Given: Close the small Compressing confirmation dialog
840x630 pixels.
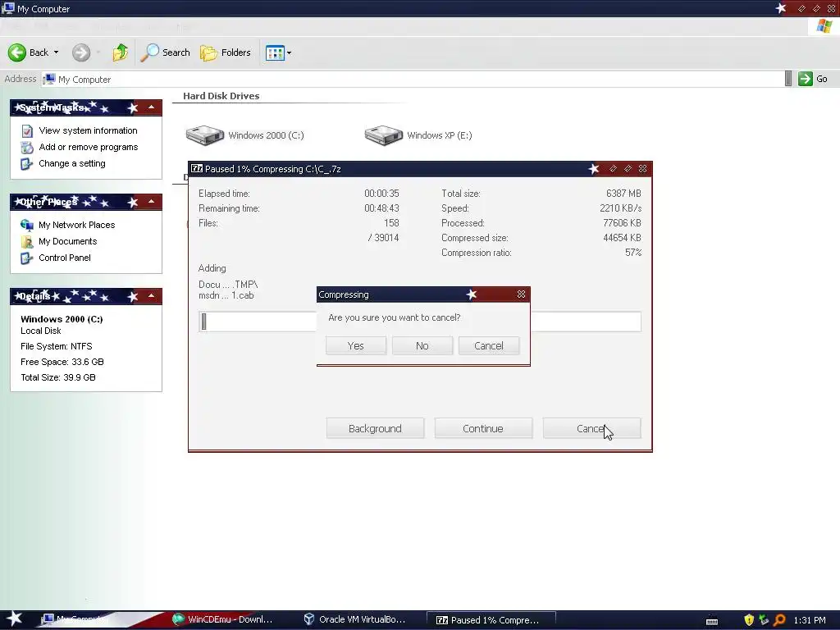Looking at the screenshot, I should pyautogui.click(x=521, y=294).
